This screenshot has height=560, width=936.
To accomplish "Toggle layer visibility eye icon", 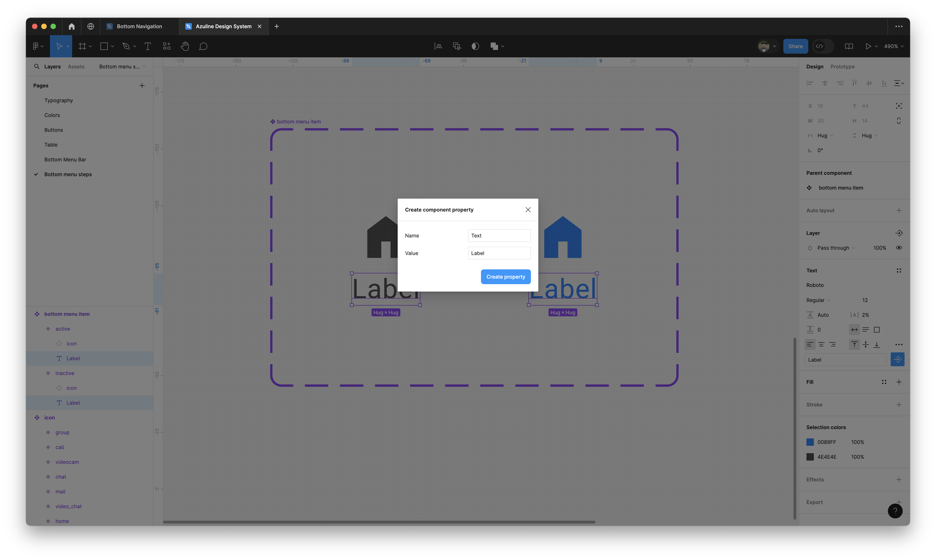I will 899,248.
